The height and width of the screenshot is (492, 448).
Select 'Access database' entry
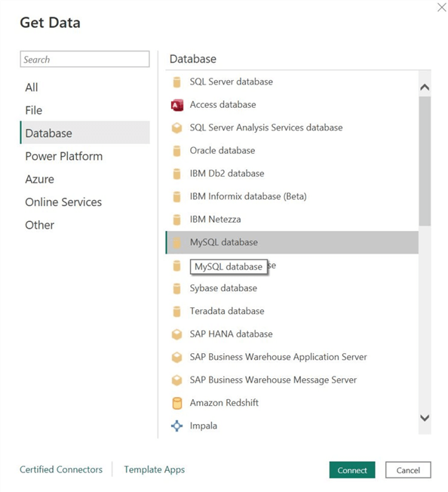pyautogui.click(x=222, y=104)
